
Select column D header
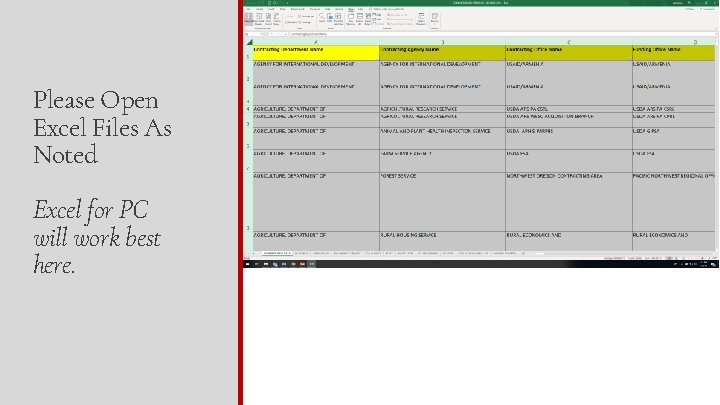pos(674,42)
